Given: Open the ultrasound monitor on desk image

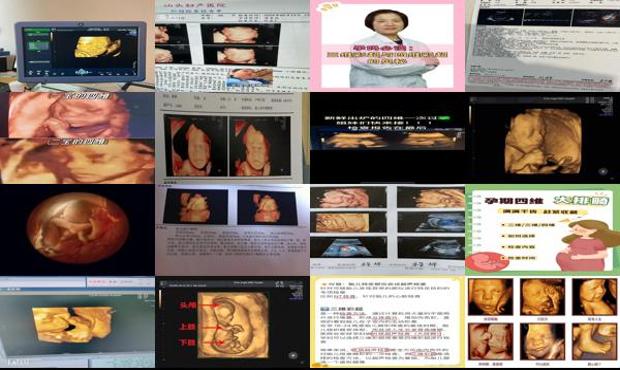Looking at the screenshot, I should click(77, 46).
